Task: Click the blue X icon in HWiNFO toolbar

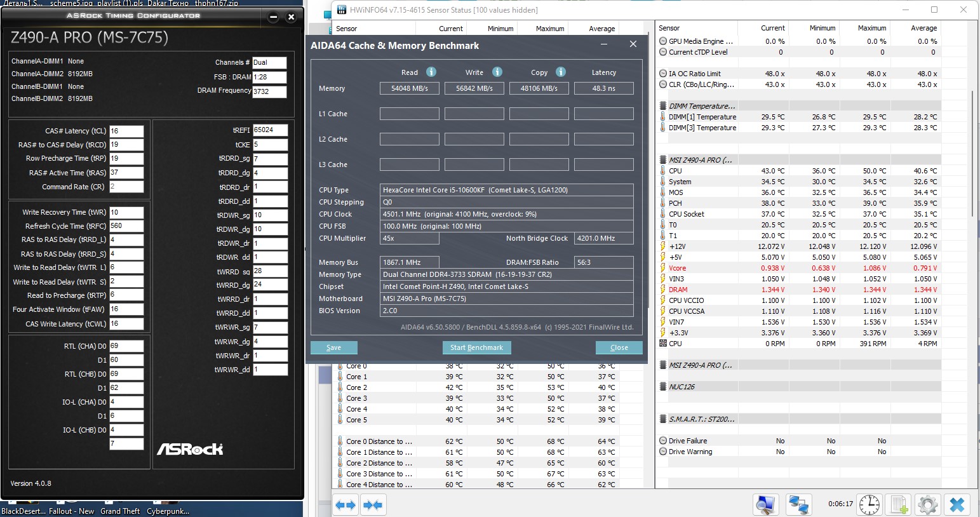Action: (x=957, y=505)
